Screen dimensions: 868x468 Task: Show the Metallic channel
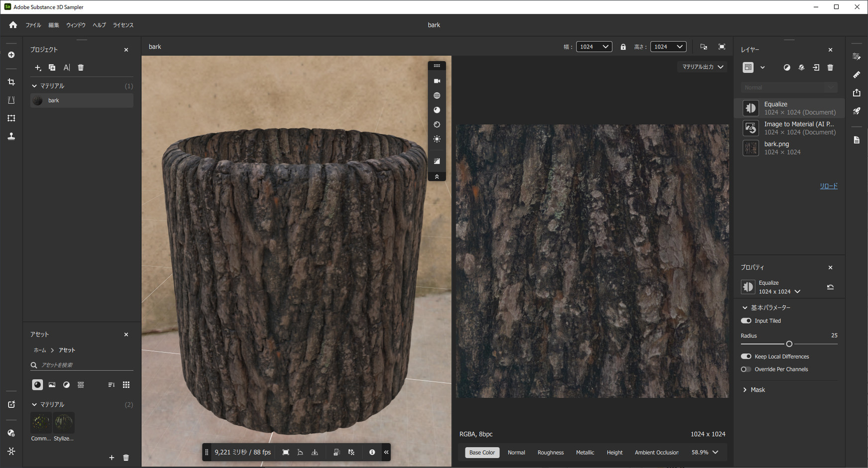tap(585, 453)
